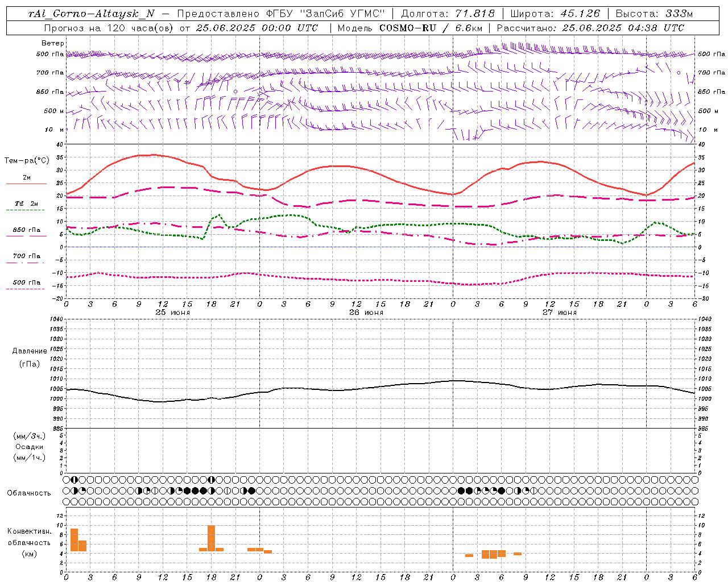Click the Высота: 333м value

(655, 14)
